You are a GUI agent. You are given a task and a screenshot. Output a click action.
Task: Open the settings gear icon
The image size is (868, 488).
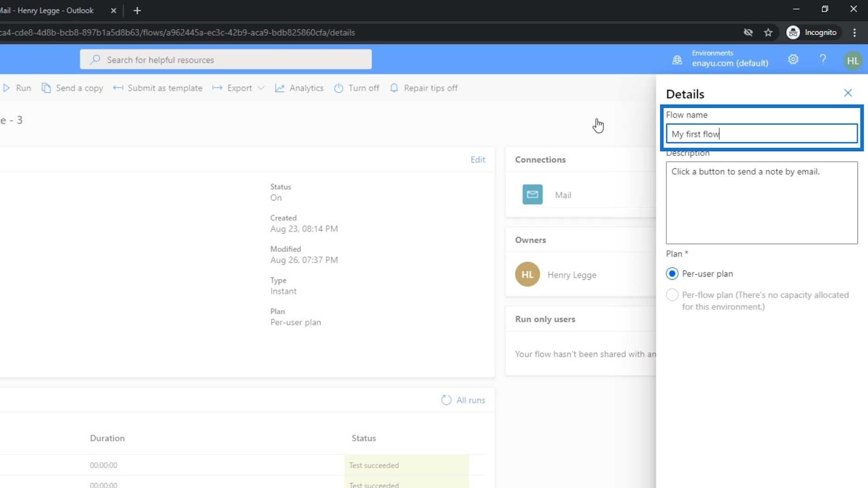pos(793,59)
